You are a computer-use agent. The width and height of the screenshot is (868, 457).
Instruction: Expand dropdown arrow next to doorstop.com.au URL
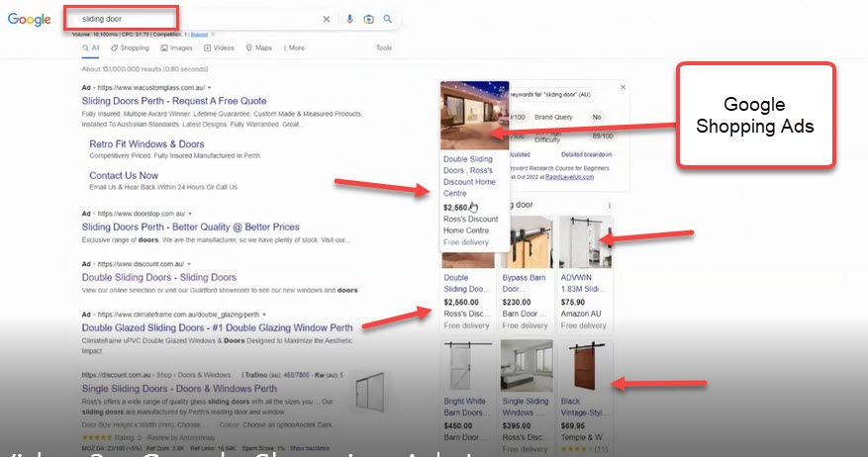tap(190, 214)
